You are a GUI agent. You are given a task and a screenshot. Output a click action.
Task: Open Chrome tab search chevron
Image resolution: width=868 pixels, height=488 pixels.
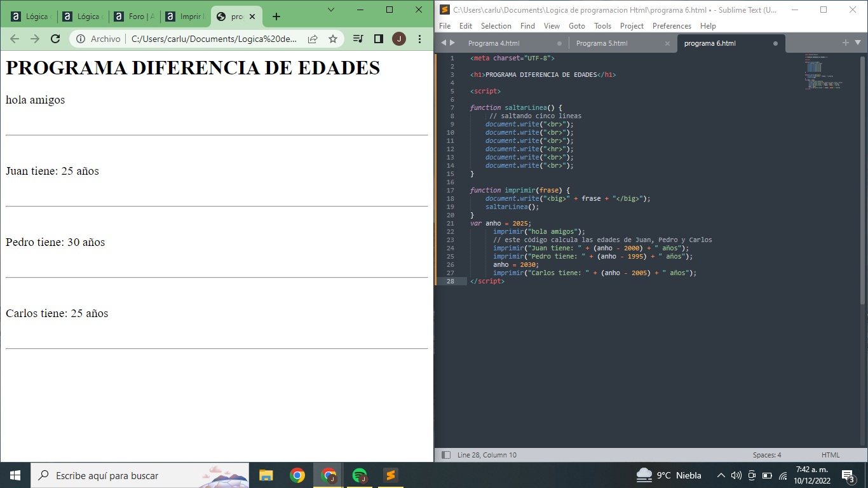coord(331,10)
